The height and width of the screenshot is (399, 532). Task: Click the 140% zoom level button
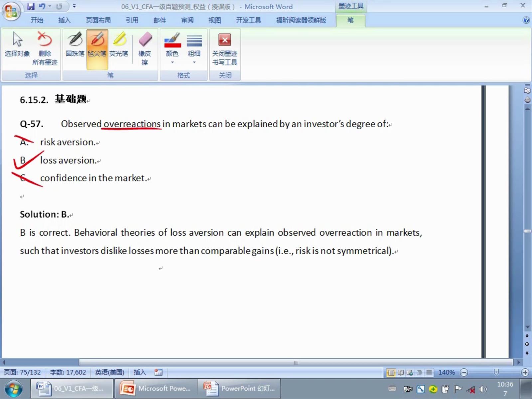[x=446, y=372]
